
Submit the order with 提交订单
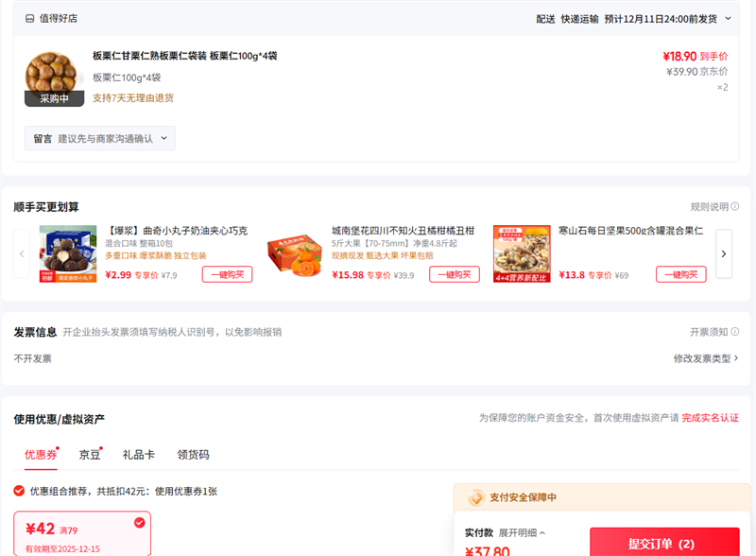[663, 543]
